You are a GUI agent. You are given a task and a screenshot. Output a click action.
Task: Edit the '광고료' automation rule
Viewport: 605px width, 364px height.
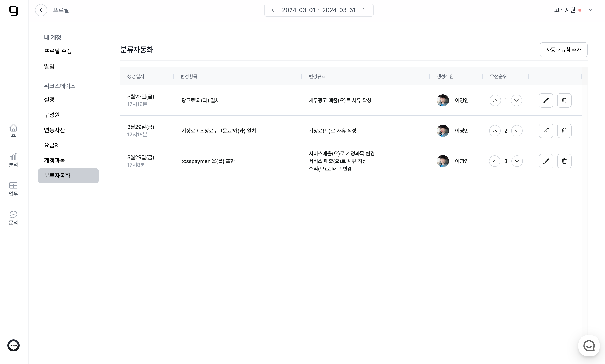(546, 100)
